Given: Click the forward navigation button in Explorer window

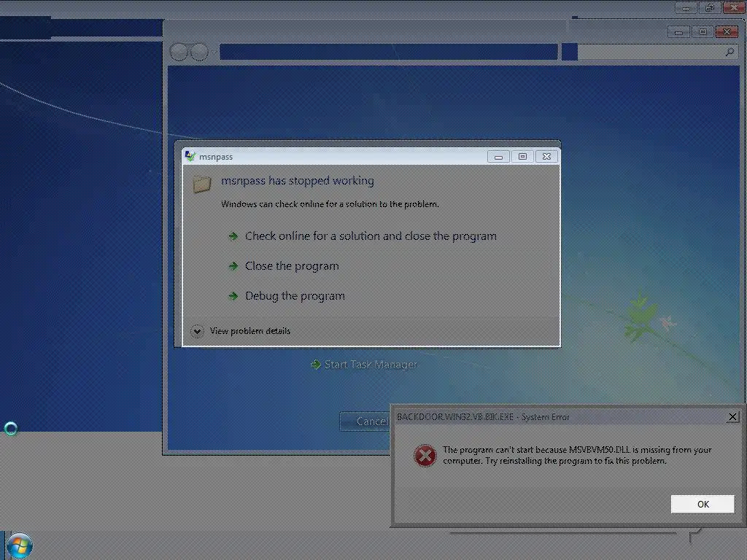Looking at the screenshot, I should pos(199,52).
